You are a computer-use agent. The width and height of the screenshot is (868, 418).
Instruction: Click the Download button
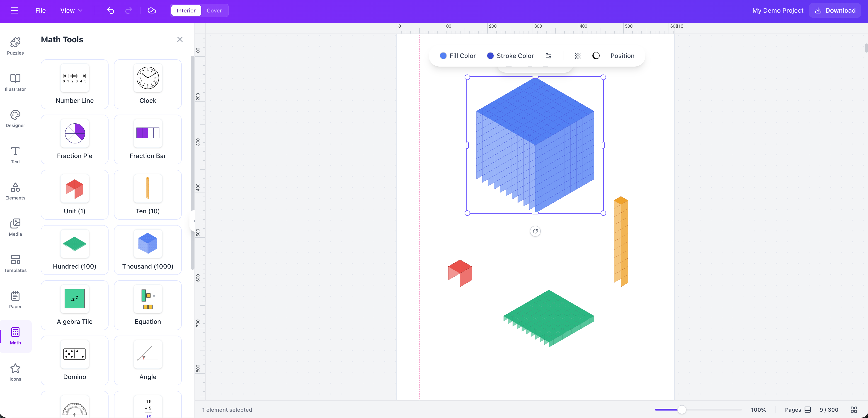[x=835, y=10]
